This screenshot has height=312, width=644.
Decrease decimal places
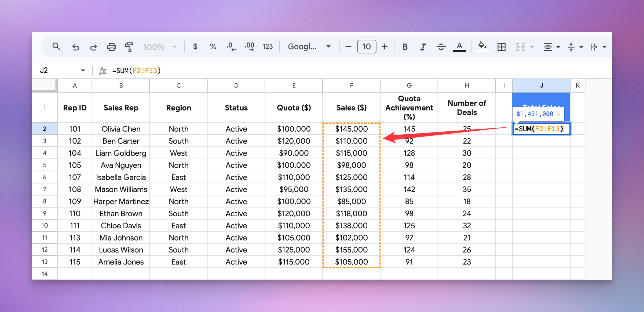click(231, 47)
